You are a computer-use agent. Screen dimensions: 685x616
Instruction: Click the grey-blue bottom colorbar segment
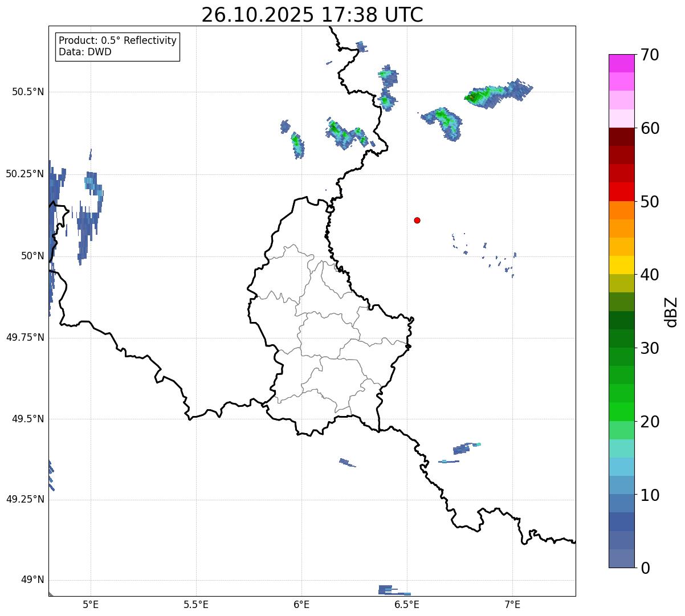pyautogui.click(x=622, y=558)
